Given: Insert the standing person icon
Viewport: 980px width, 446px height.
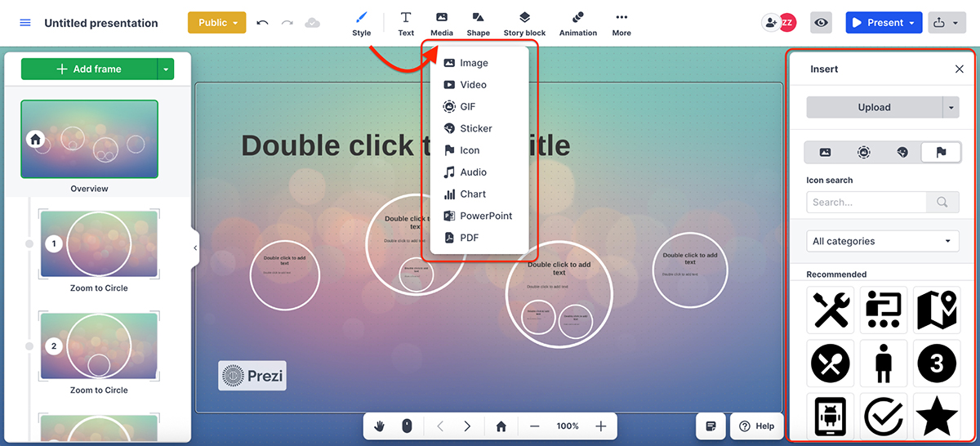Looking at the screenshot, I should [884, 363].
